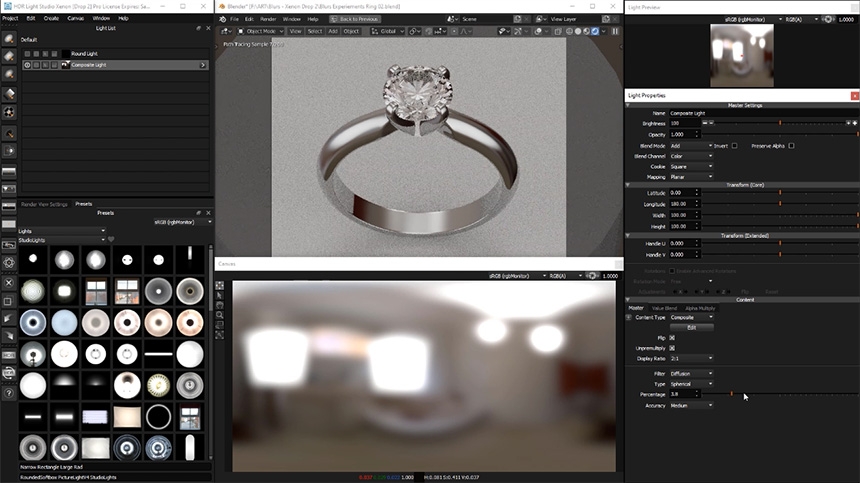860x483 pixels.
Task: Toggle the Invert checkbox in Light Properties
Action: click(734, 146)
